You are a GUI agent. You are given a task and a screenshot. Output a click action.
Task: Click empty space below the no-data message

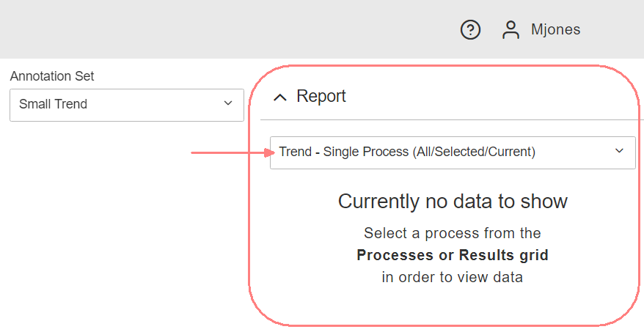coord(453,304)
